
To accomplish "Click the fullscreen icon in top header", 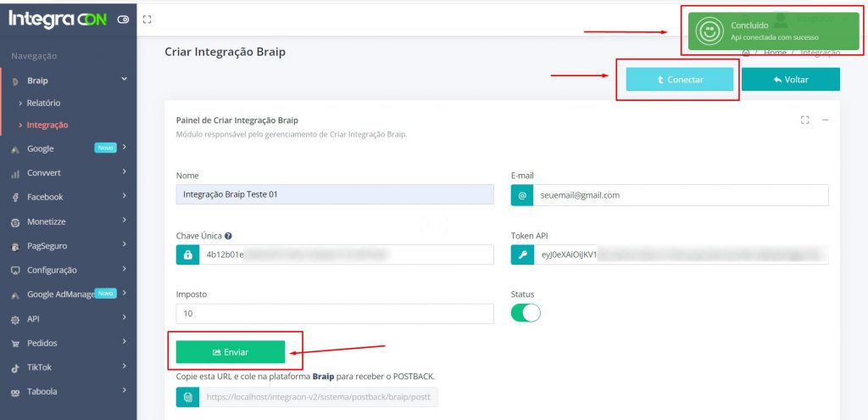I will tap(147, 19).
